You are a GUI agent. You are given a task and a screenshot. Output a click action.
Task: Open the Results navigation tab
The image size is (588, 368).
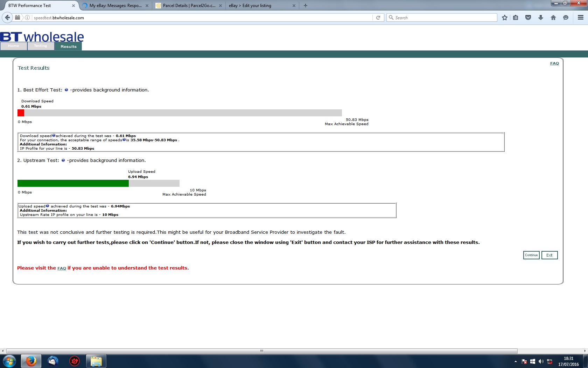coord(68,46)
